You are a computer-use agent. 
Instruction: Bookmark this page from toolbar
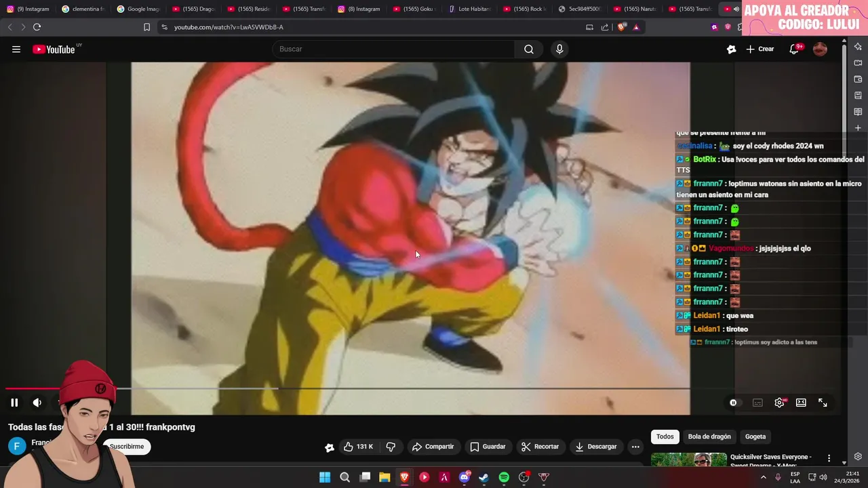pyautogui.click(x=146, y=27)
